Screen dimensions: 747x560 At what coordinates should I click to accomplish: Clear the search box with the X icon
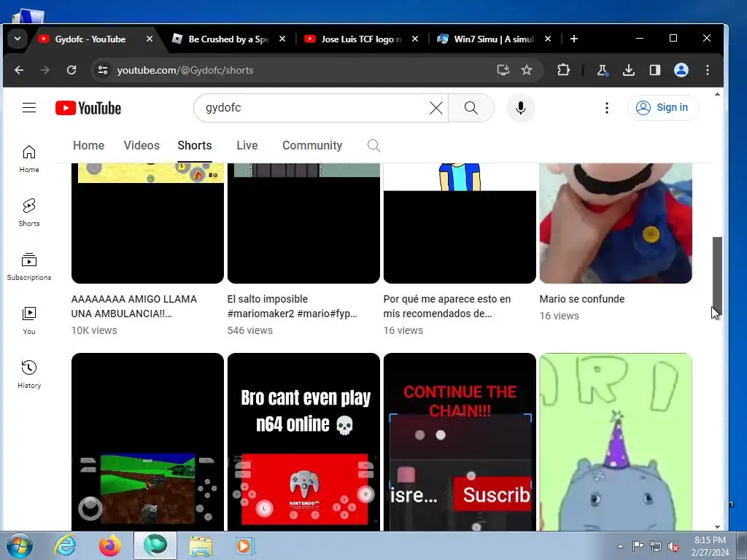(x=436, y=108)
